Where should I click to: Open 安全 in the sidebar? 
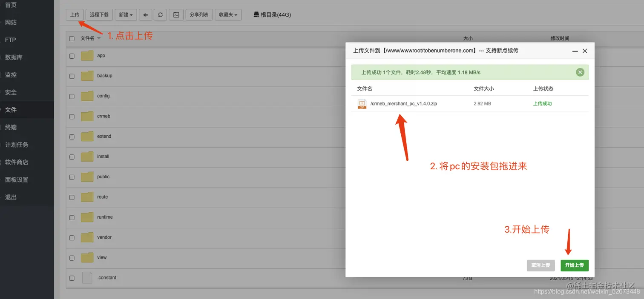pos(11,92)
